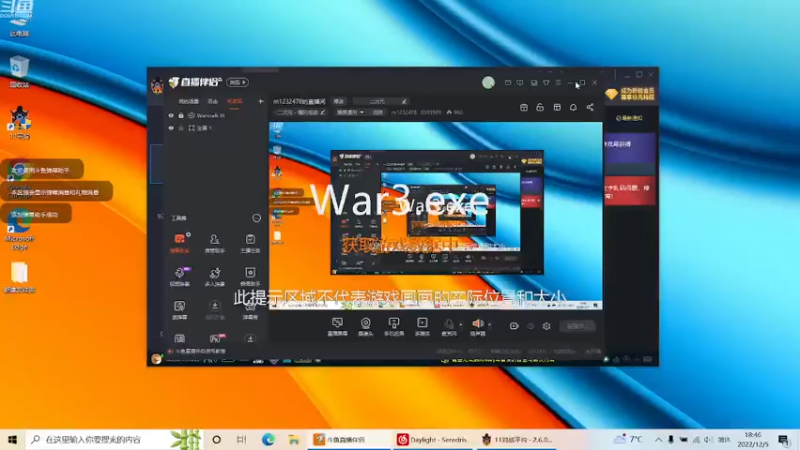This screenshot has width=800, height=450.
Task: Mute the 麦克风 microphone
Action: pos(449,327)
